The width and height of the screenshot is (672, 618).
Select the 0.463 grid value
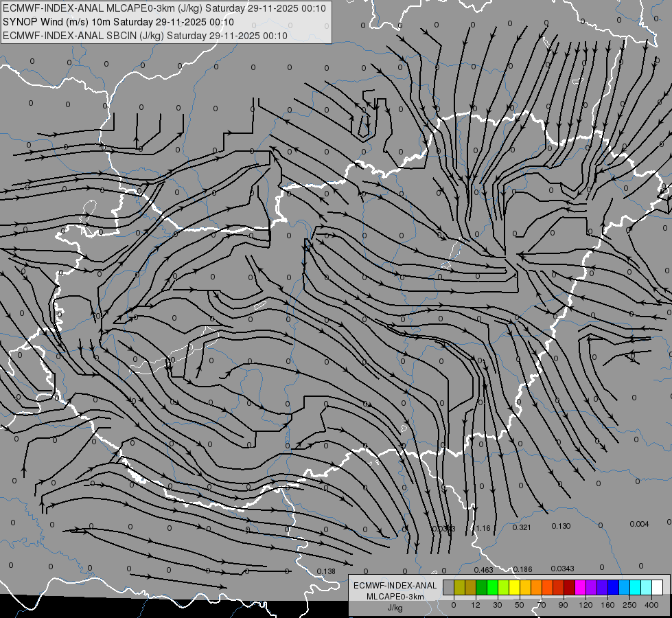coord(483,570)
